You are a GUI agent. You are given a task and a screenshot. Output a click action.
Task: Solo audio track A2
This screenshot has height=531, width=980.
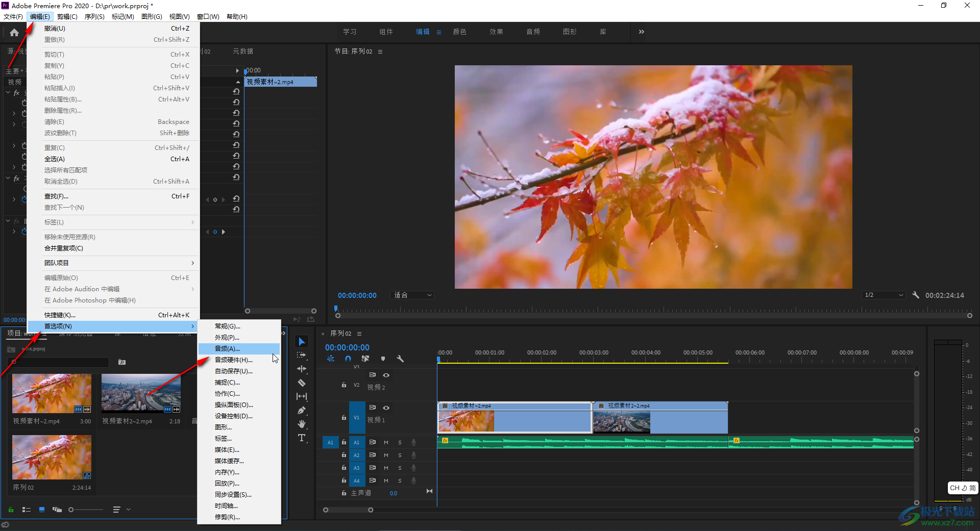(x=400, y=455)
